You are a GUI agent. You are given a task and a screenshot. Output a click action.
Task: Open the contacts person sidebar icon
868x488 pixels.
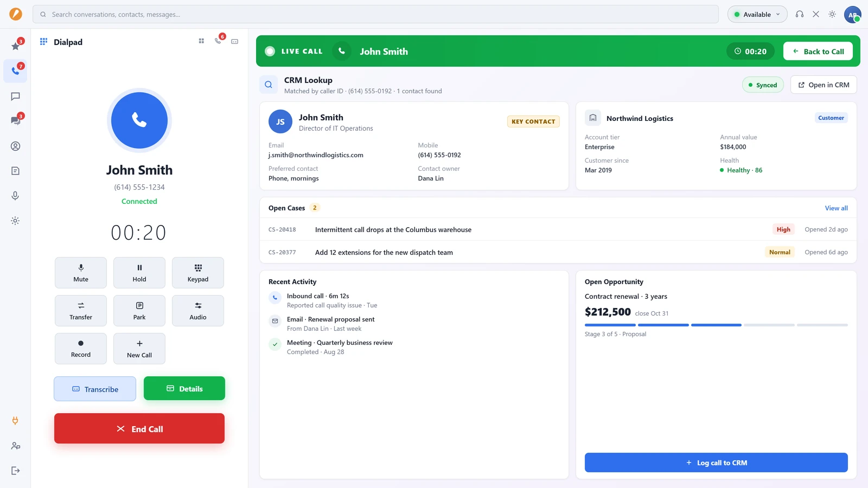(x=15, y=146)
